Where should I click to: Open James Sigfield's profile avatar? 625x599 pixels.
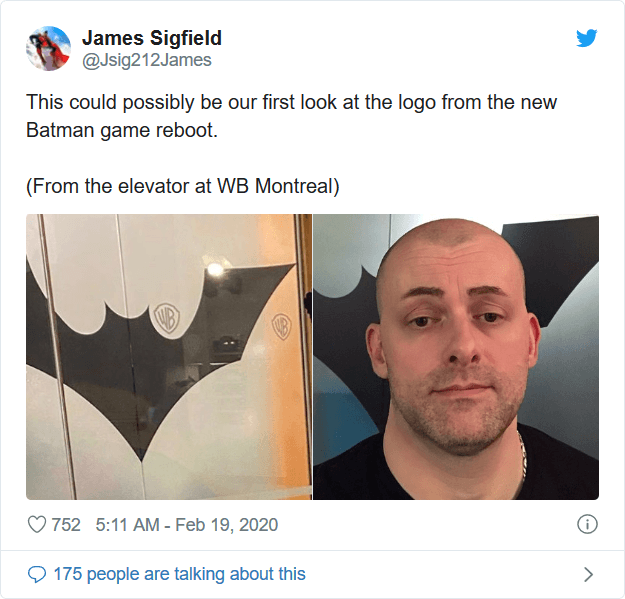[49, 48]
